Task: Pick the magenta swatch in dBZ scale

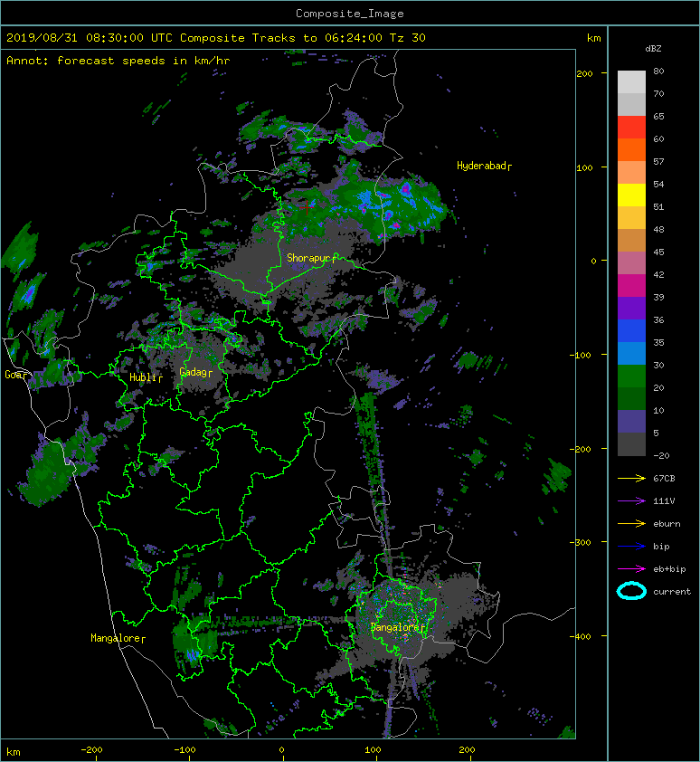Action: coord(631,285)
